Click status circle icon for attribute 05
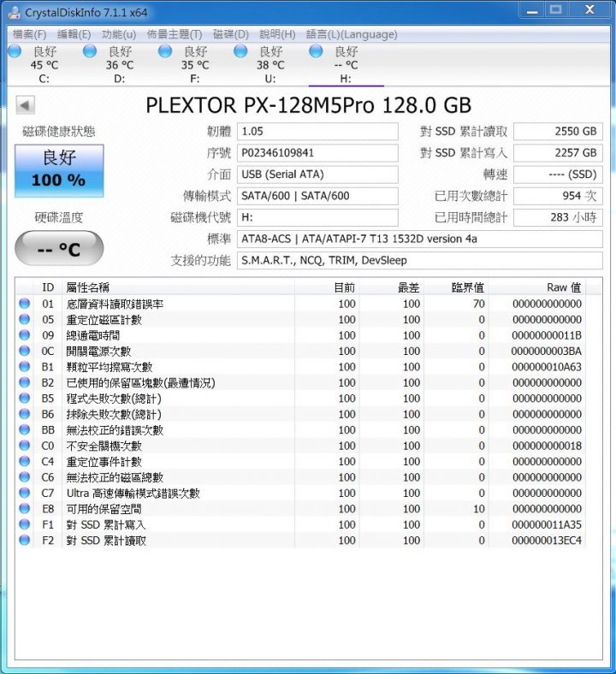Image resolution: width=616 pixels, height=674 pixels. pyautogui.click(x=25, y=319)
